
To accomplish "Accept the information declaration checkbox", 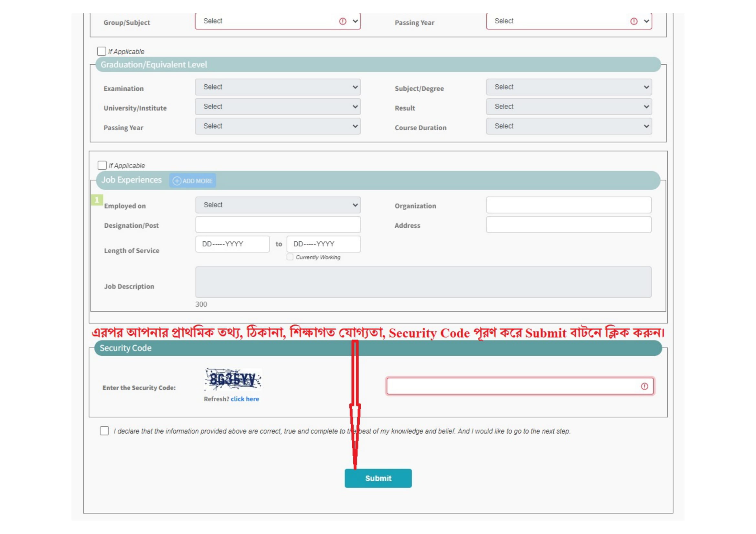I will [x=104, y=431].
